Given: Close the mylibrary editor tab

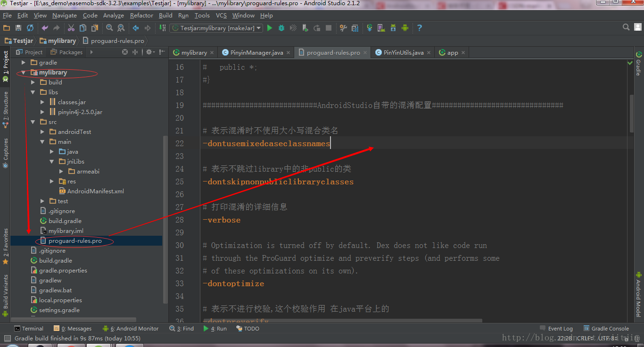Looking at the screenshot, I should [212, 53].
